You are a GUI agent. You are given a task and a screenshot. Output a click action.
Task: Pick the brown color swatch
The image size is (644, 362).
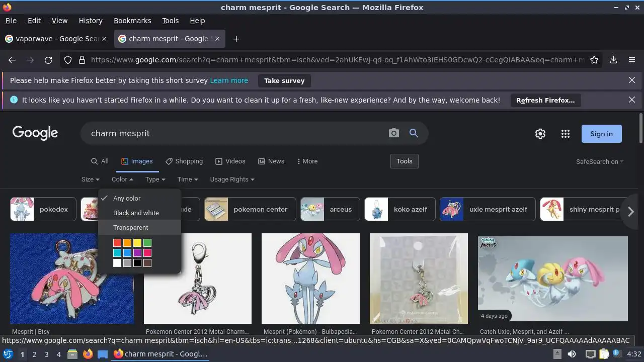(147, 263)
